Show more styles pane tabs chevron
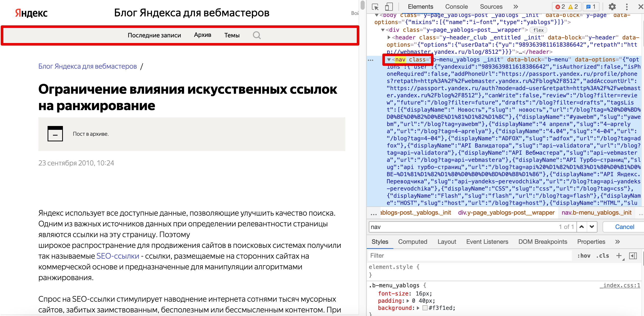This screenshot has width=644, height=316. pyautogui.click(x=617, y=242)
